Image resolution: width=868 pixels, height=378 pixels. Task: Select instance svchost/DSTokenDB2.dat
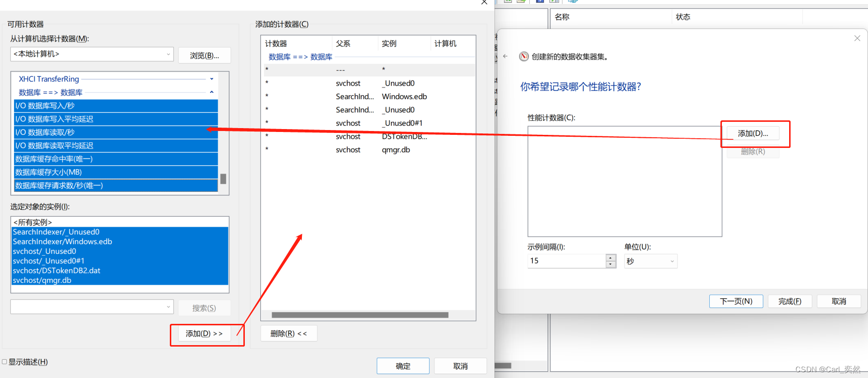tap(120, 271)
